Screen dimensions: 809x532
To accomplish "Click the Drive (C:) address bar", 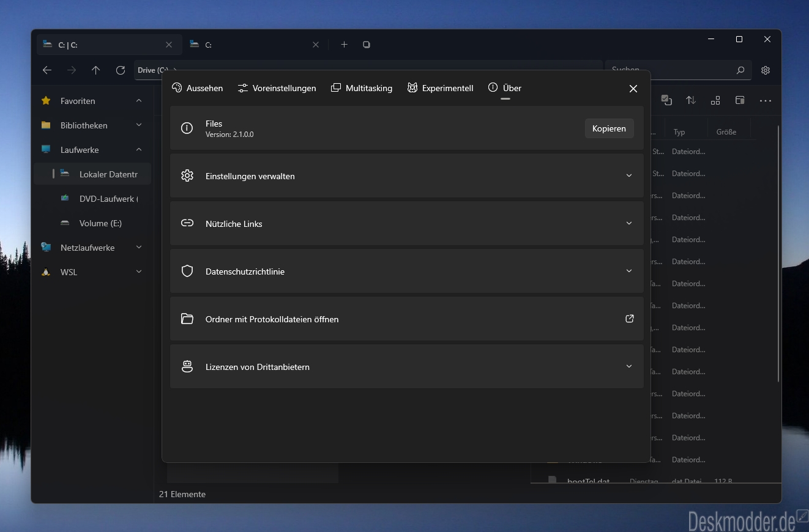I will [x=368, y=70].
